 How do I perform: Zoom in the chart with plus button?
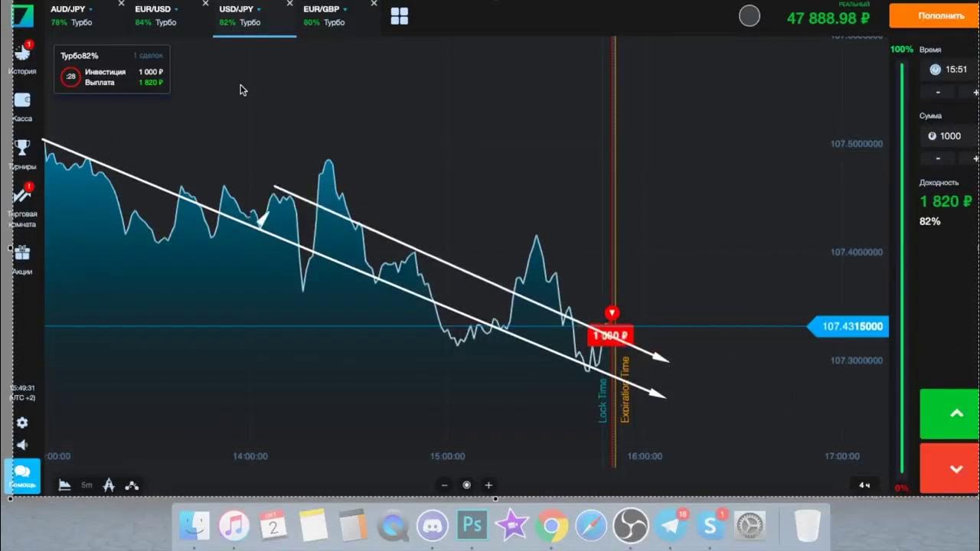click(488, 484)
